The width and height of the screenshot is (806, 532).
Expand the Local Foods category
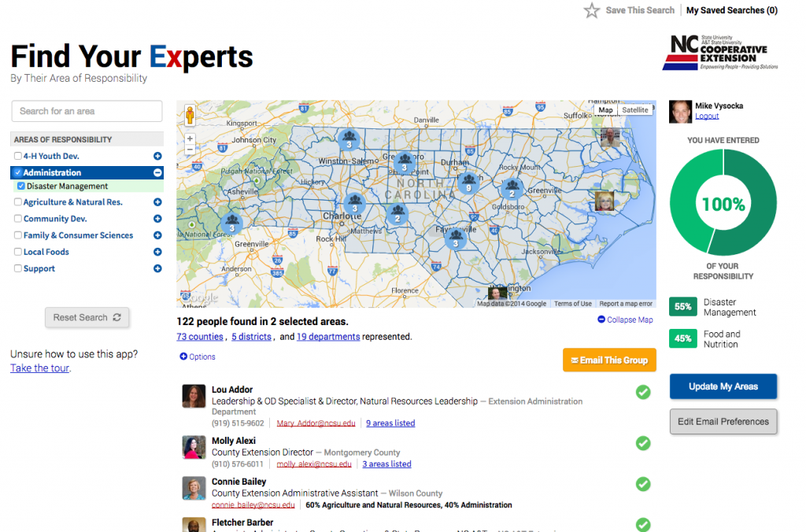[x=157, y=252]
